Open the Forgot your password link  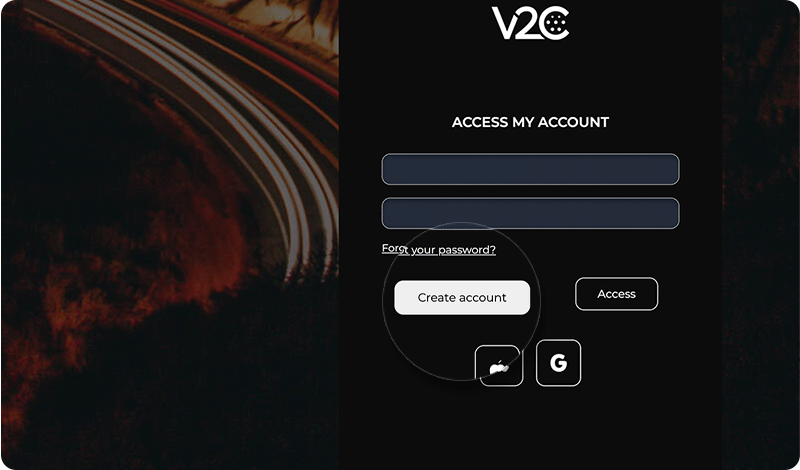[x=439, y=249]
